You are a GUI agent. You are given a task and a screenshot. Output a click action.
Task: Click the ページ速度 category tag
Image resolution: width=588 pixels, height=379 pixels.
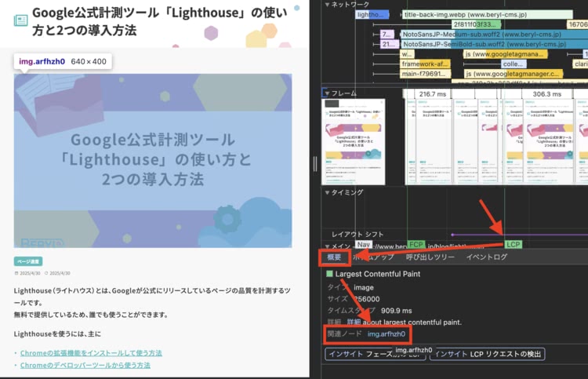(28, 261)
